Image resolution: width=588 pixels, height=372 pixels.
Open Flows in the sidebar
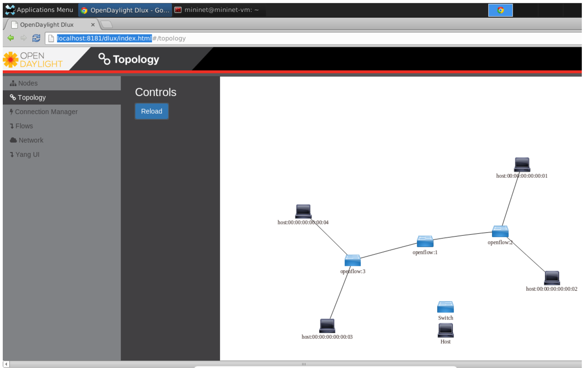point(62,126)
